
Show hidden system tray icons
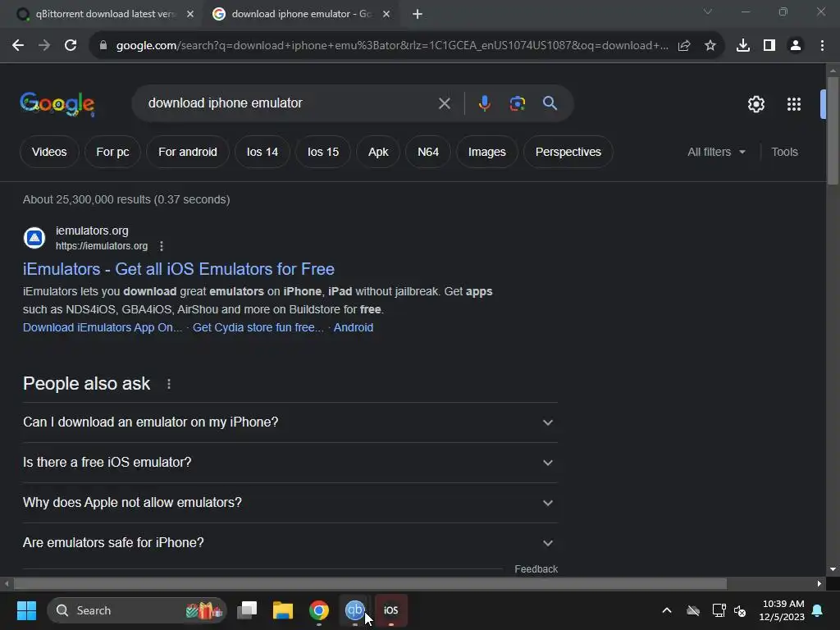(x=667, y=610)
